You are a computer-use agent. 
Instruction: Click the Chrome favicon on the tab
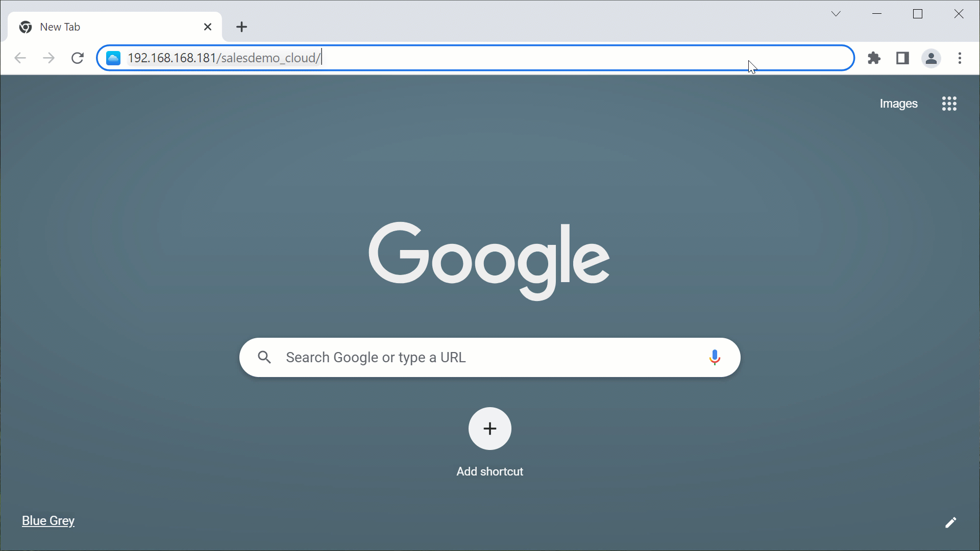tap(26, 27)
